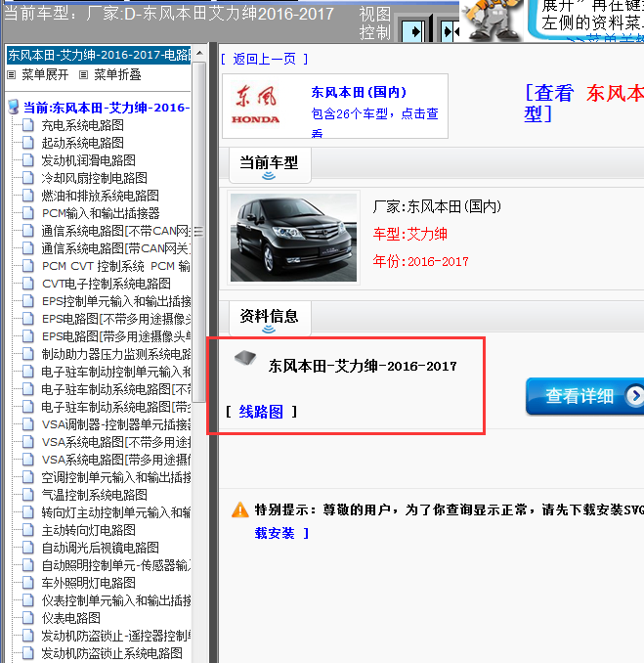Click page icon beside 燃油和排放系统电路图

pos(28,196)
